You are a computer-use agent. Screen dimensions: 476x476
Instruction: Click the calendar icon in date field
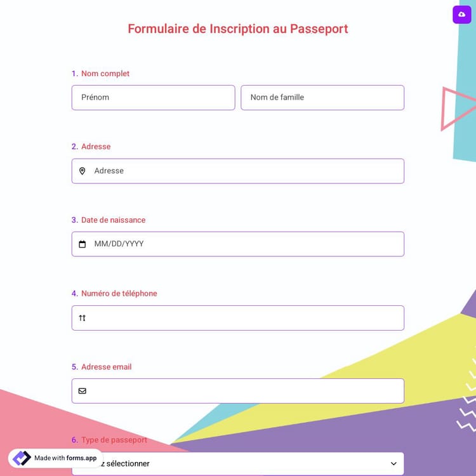click(x=82, y=244)
